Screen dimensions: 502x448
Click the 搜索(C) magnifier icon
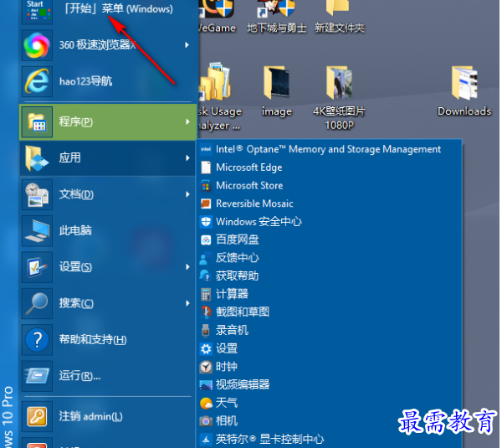37,303
